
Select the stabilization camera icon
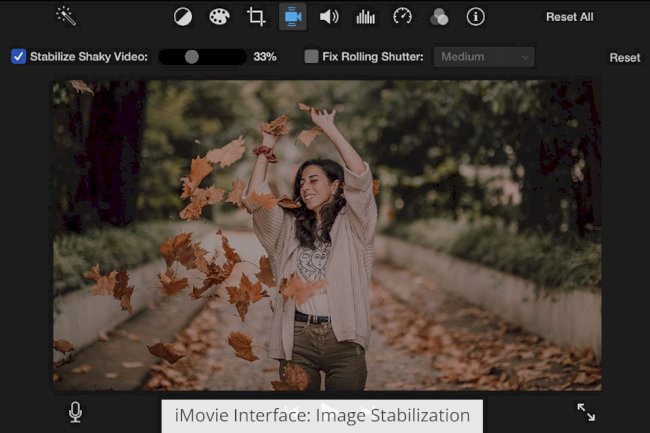coord(293,17)
